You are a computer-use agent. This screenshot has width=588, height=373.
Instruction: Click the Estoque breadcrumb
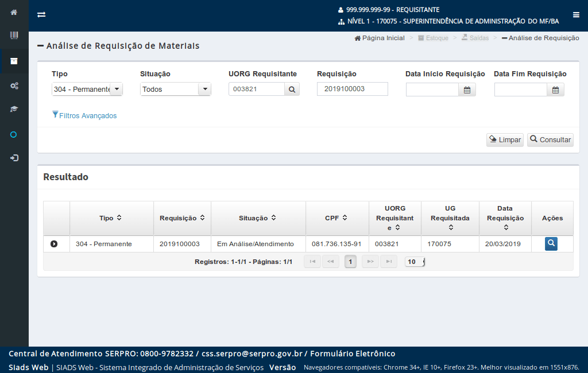[x=433, y=38]
